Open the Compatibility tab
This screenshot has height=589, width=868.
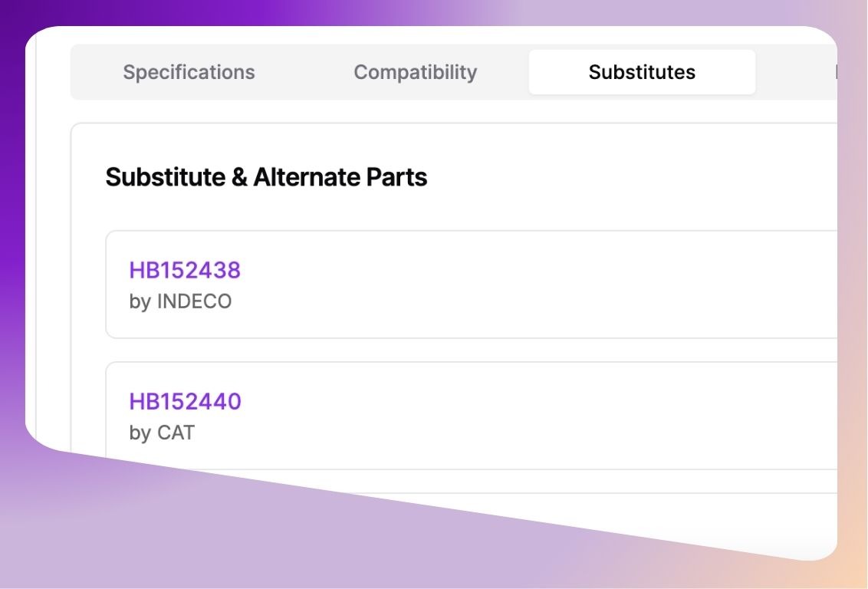(415, 72)
